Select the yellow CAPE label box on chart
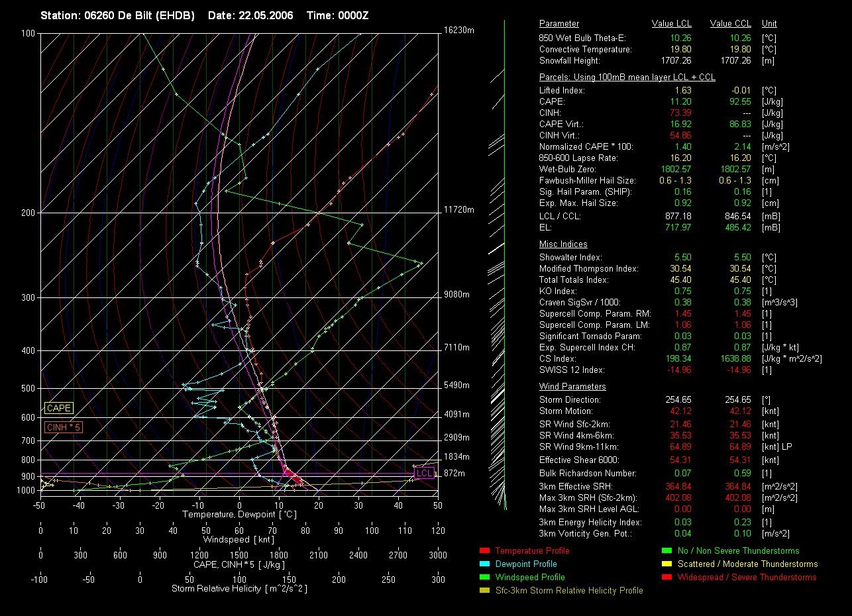 (59, 409)
